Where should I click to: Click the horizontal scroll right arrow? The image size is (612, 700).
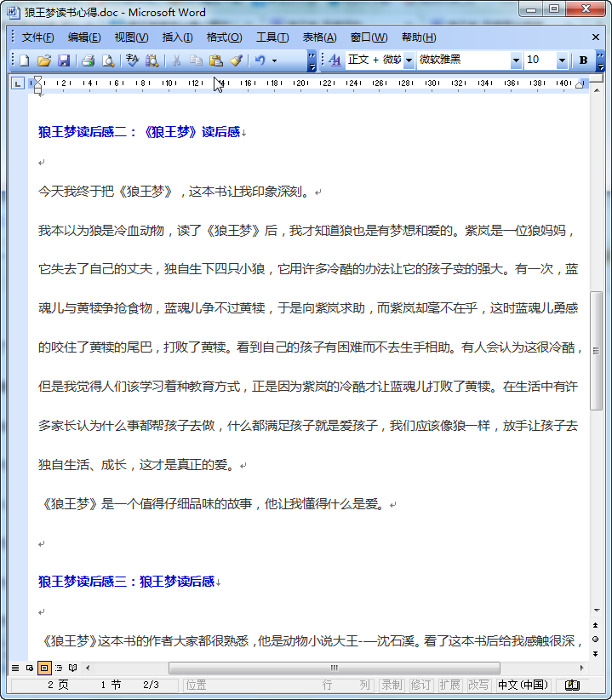pyautogui.click(x=581, y=668)
